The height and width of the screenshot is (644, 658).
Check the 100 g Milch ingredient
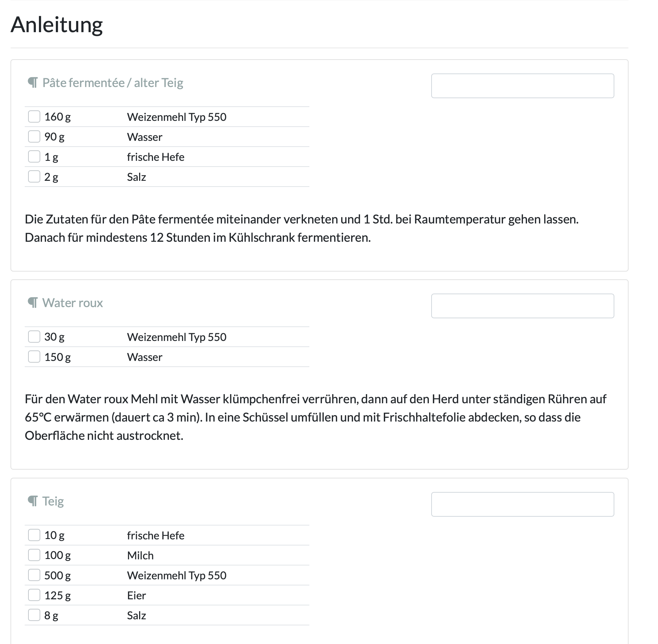point(34,555)
